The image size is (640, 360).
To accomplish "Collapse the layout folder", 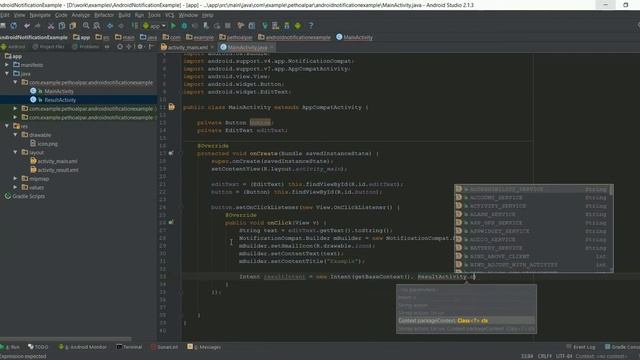I will [15, 152].
